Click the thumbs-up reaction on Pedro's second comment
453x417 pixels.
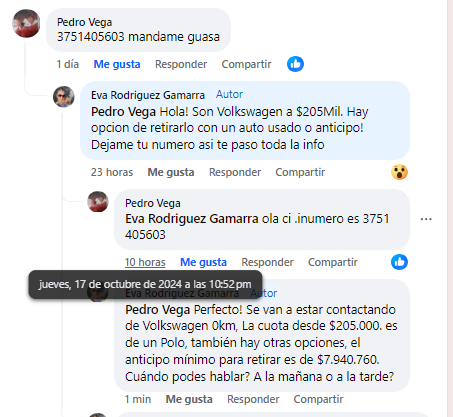click(399, 262)
